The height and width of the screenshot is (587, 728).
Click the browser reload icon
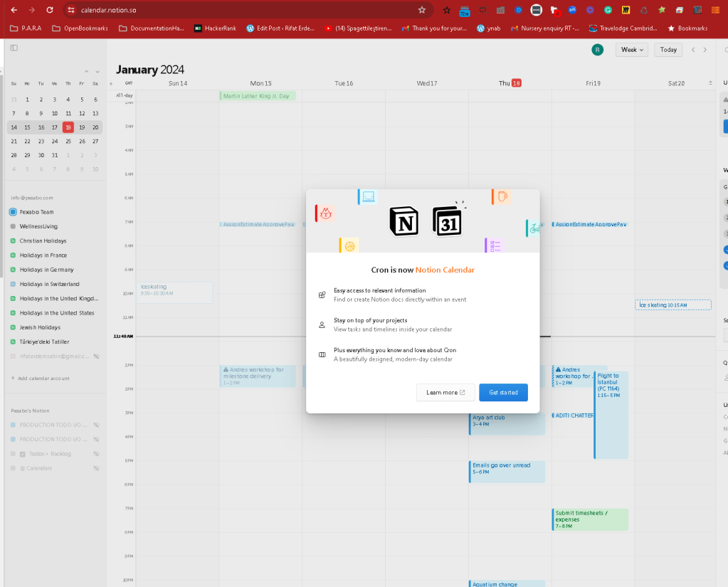click(50, 10)
